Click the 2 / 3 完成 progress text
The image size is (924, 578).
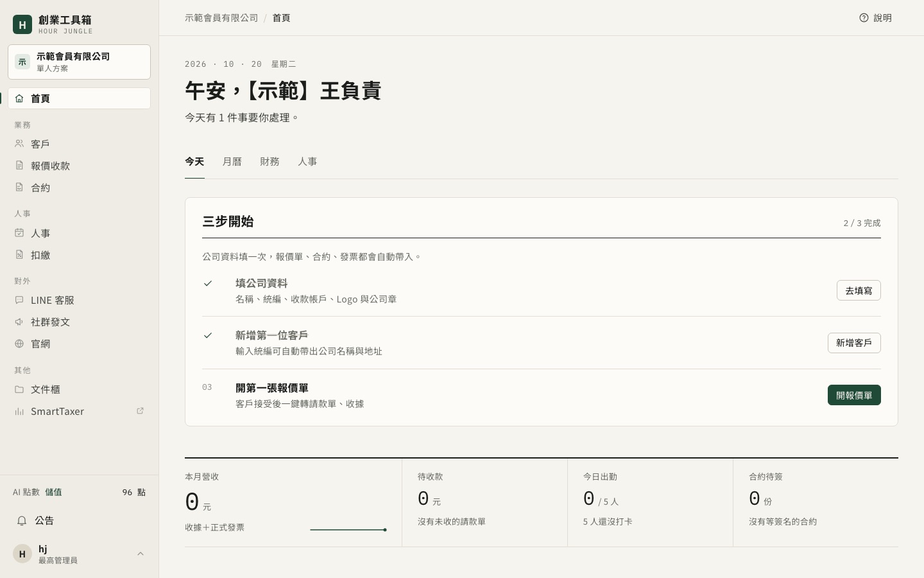click(862, 223)
